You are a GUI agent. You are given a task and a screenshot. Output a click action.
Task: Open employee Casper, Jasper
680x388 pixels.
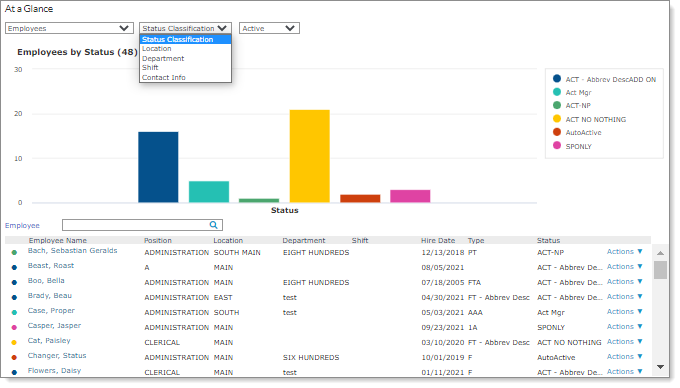click(54, 326)
